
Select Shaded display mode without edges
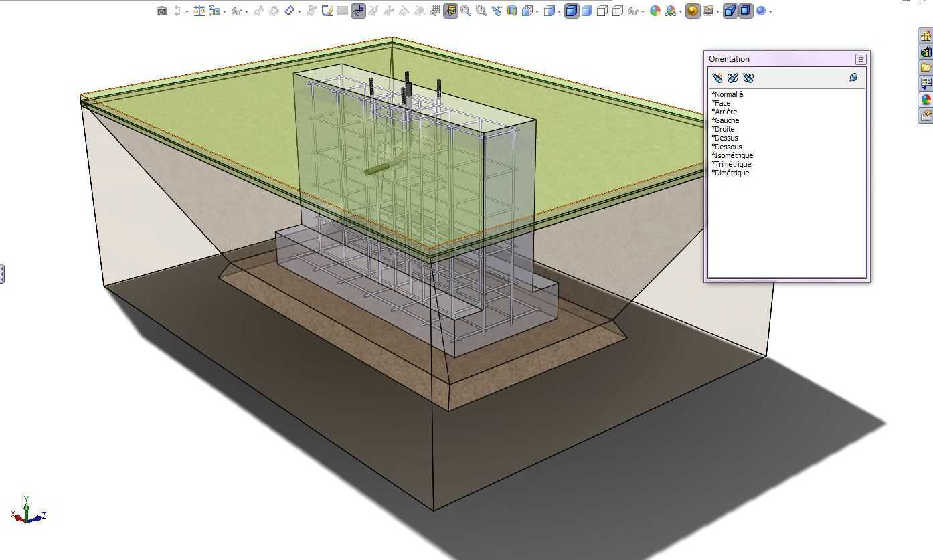pos(587,11)
